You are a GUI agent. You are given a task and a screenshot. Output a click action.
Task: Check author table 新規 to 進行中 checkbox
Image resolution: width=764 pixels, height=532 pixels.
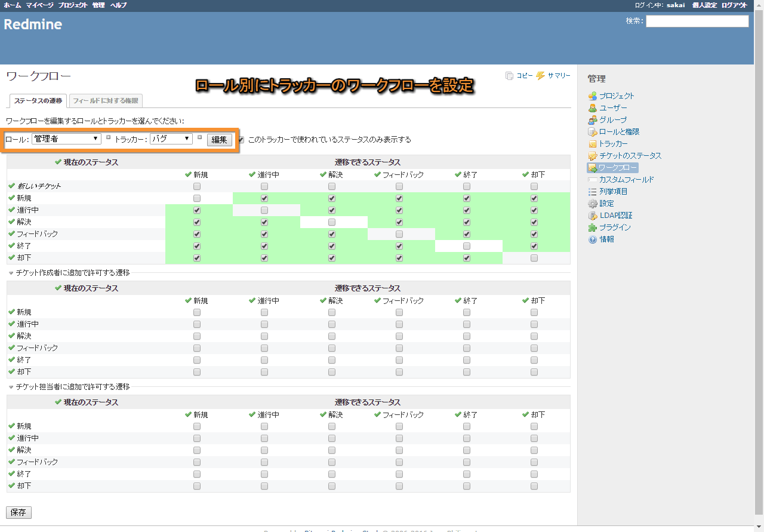(264, 312)
